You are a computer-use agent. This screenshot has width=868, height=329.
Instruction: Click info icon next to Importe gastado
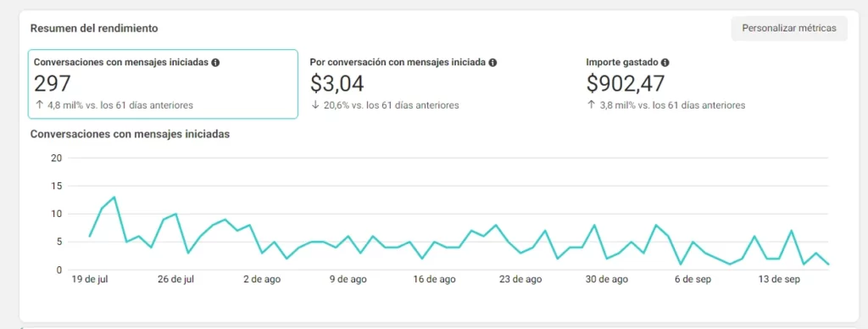[x=665, y=63]
